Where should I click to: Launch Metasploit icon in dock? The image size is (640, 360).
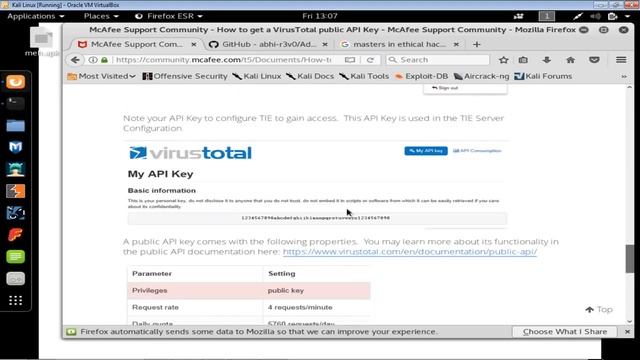[16, 147]
